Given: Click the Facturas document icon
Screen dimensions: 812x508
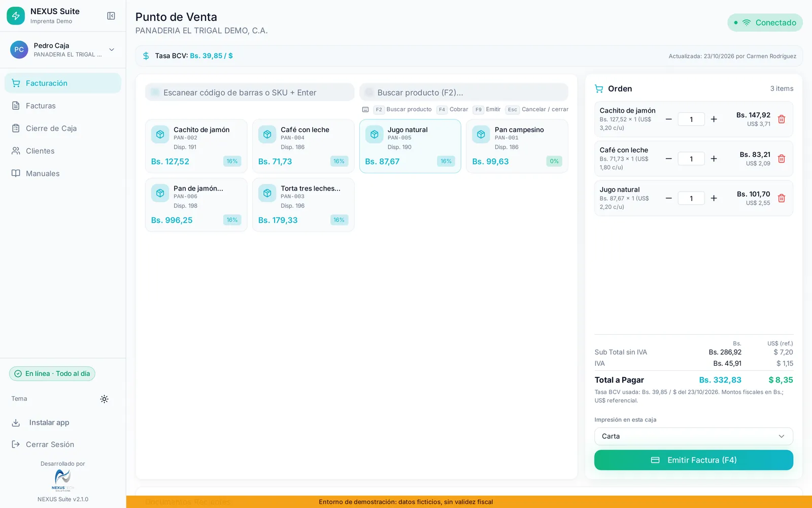Looking at the screenshot, I should coord(16,106).
